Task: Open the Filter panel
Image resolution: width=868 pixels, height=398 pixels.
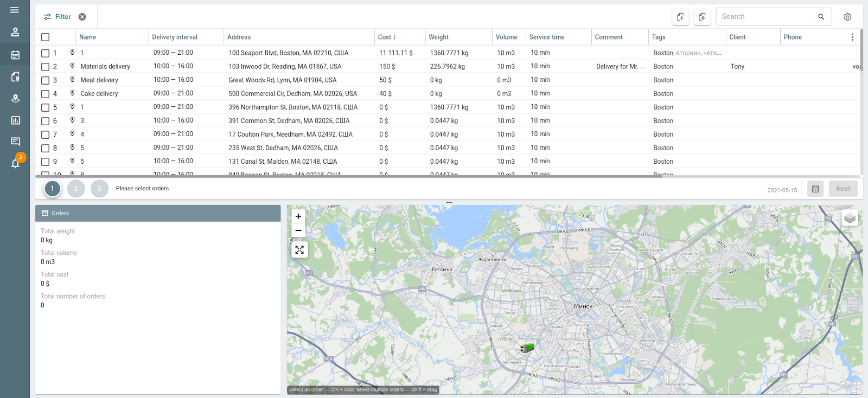Action: pyautogui.click(x=58, y=17)
